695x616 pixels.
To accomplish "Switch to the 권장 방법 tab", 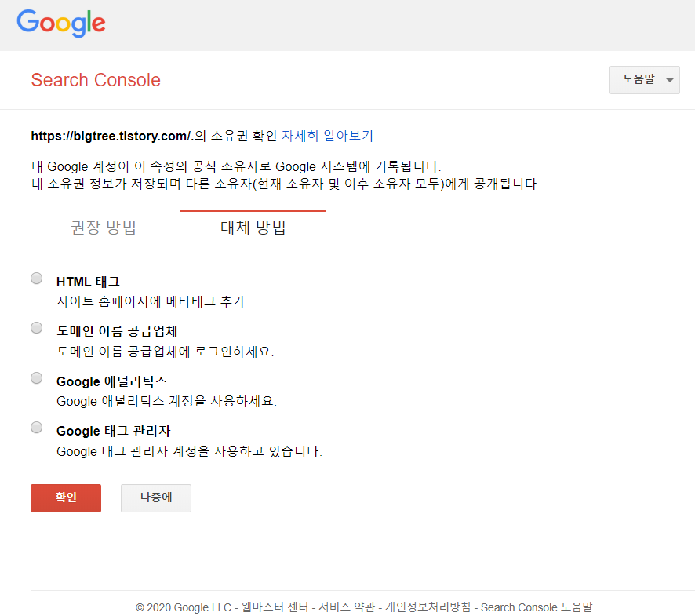I will click(105, 228).
